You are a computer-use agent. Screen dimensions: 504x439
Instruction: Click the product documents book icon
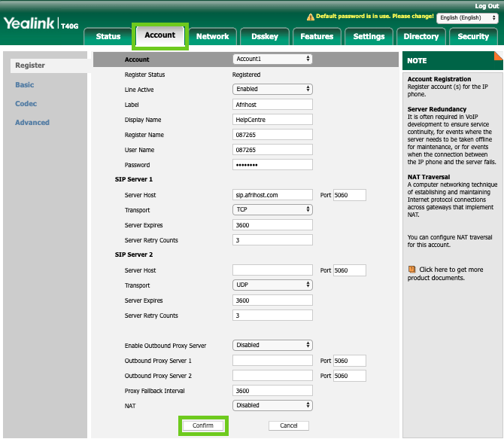(x=411, y=269)
